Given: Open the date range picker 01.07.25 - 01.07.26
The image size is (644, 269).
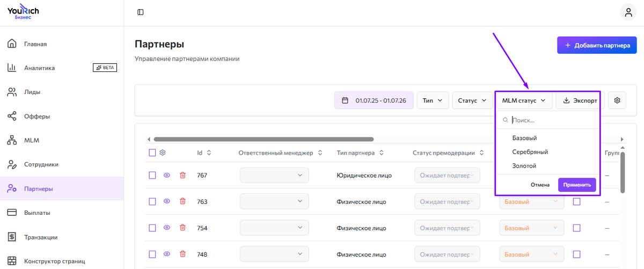Looking at the screenshot, I should click(x=374, y=100).
